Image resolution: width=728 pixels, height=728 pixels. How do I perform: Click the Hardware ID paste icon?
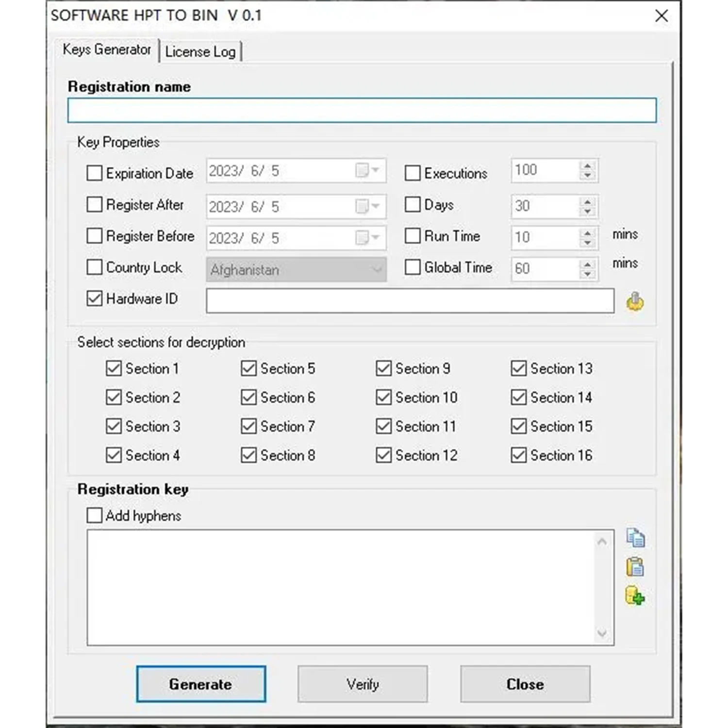635,301
